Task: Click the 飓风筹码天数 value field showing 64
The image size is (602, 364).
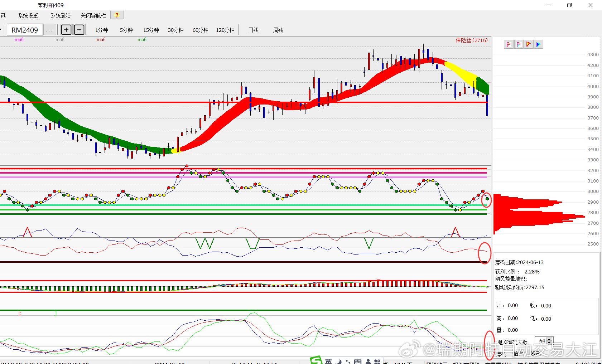Action: 541,341
